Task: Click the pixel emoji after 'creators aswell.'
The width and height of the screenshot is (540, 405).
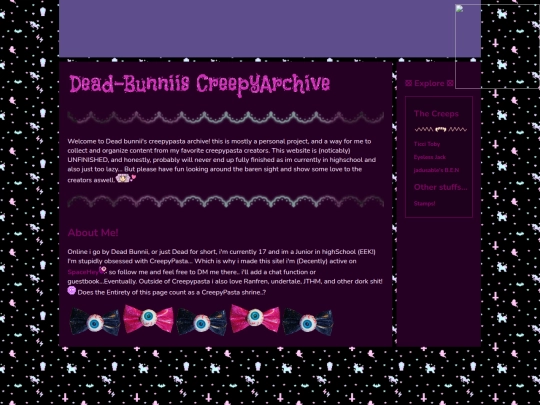Action: click(x=126, y=178)
